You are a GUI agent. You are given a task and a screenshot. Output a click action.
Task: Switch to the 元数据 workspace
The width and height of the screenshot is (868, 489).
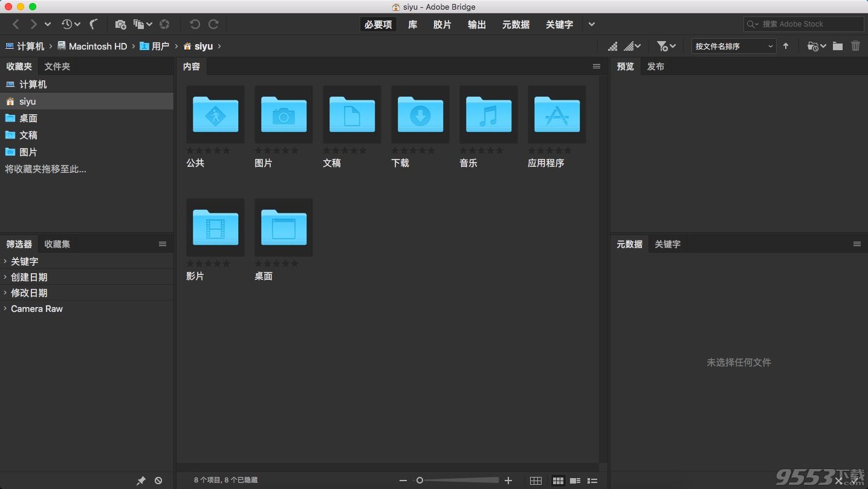(516, 24)
